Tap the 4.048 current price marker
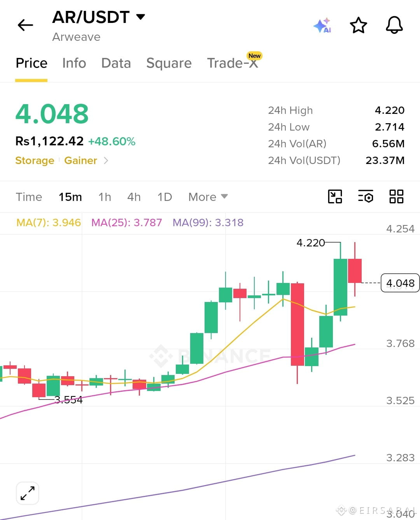 pos(400,283)
